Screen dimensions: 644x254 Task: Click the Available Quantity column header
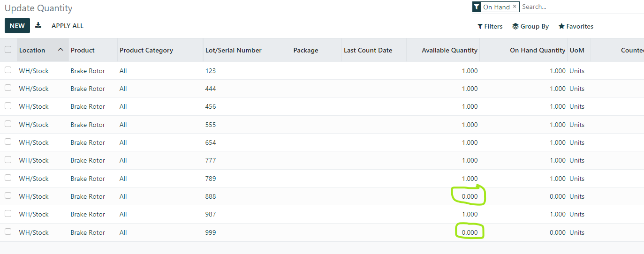449,50
